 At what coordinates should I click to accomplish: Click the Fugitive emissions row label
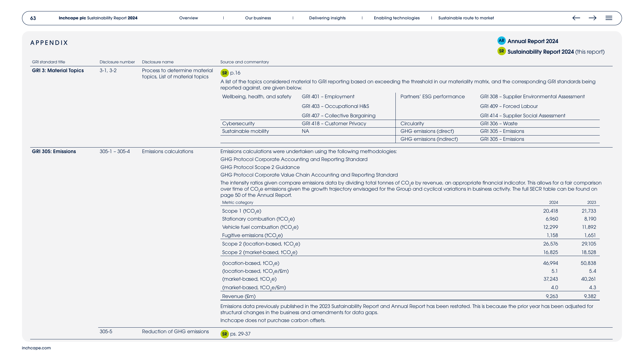click(x=252, y=235)
